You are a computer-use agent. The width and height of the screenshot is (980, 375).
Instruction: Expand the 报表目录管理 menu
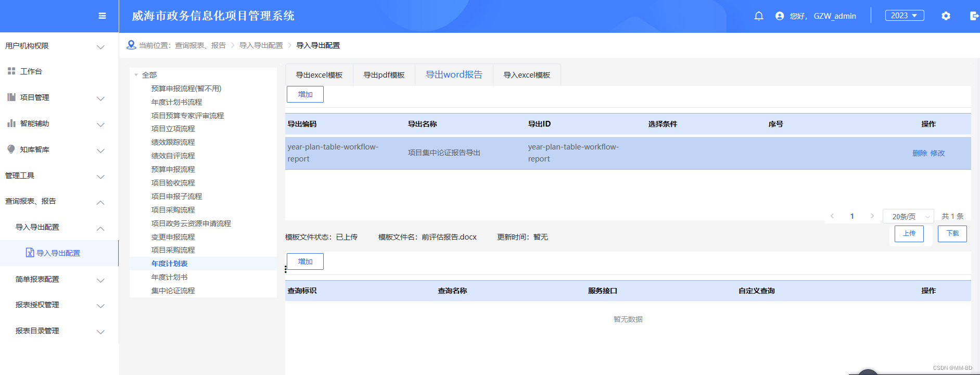101,332
